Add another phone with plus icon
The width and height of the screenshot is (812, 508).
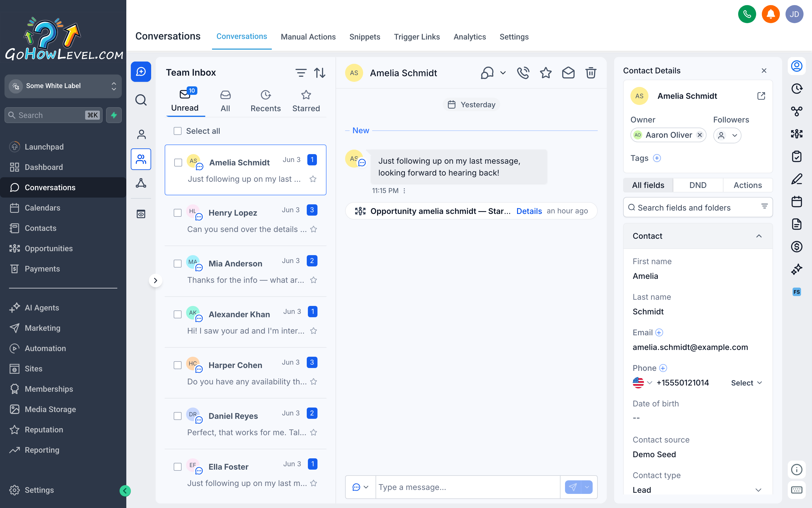pyautogui.click(x=663, y=368)
